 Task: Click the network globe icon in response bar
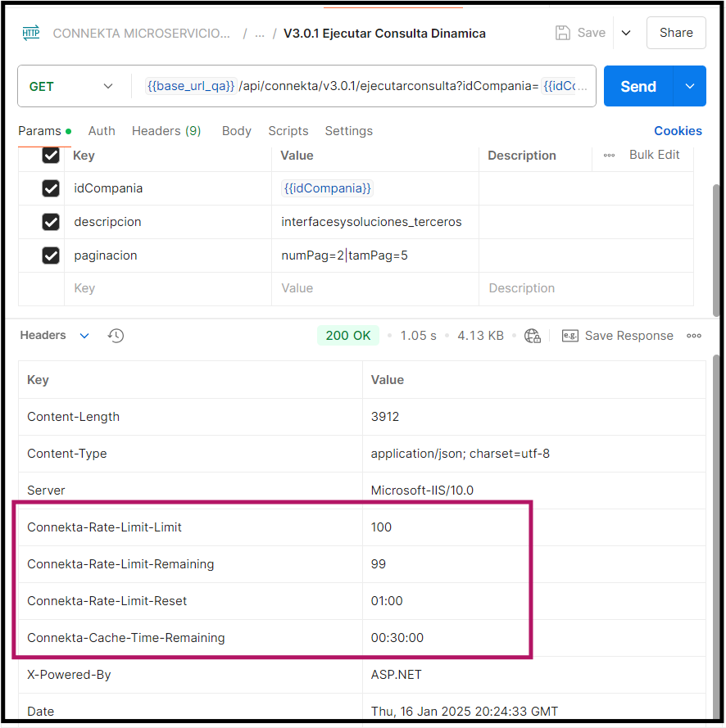coord(533,336)
